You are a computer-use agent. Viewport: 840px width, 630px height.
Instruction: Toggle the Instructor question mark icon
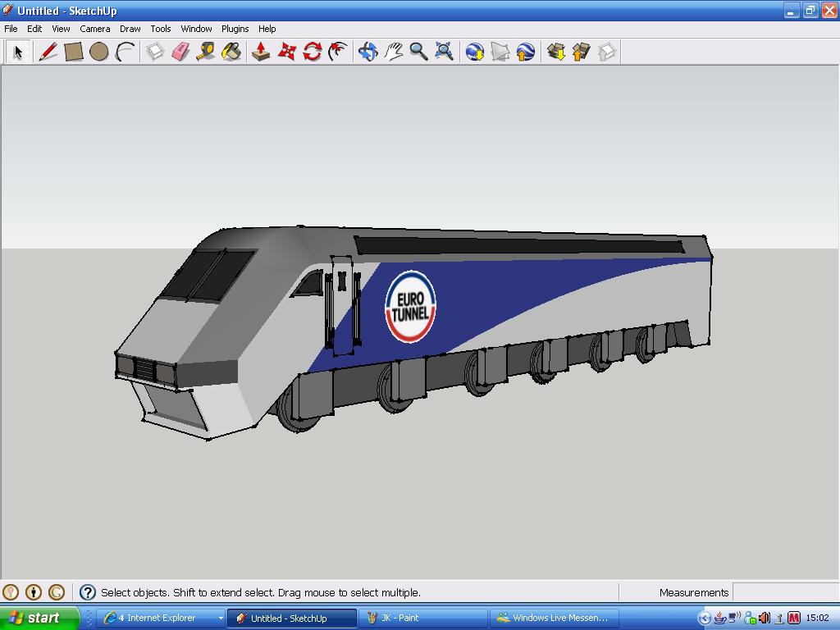(88, 592)
